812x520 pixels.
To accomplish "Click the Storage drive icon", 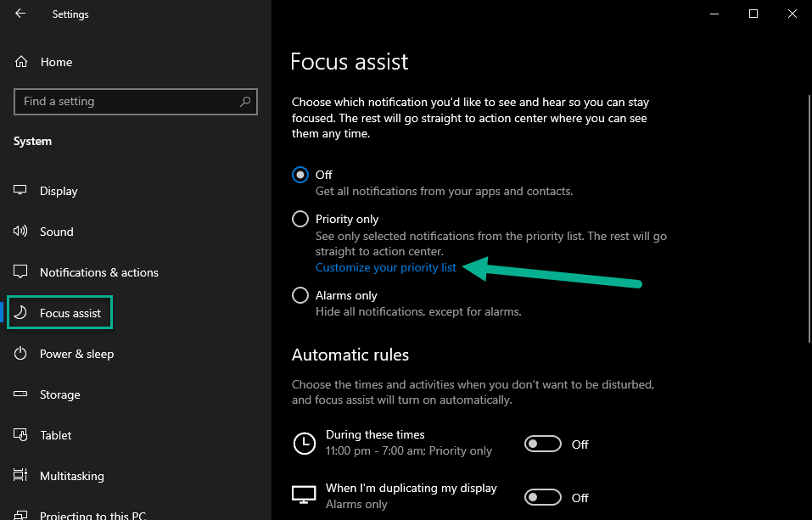I will (x=20, y=394).
